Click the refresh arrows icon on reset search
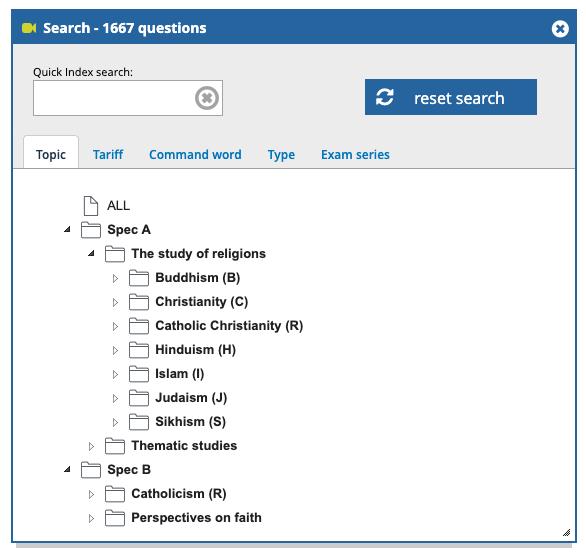Image resolution: width=586 pixels, height=556 pixels. (x=385, y=97)
